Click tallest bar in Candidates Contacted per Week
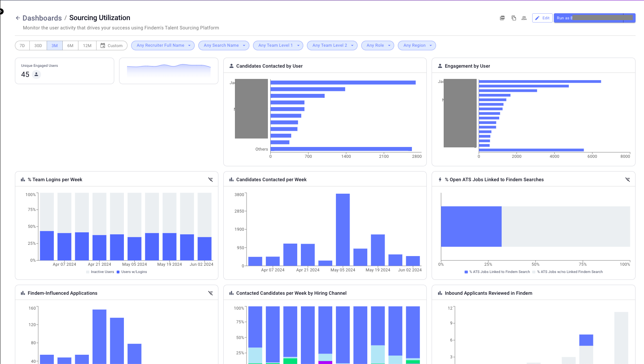644x364 pixels. [x=343, y=230]
